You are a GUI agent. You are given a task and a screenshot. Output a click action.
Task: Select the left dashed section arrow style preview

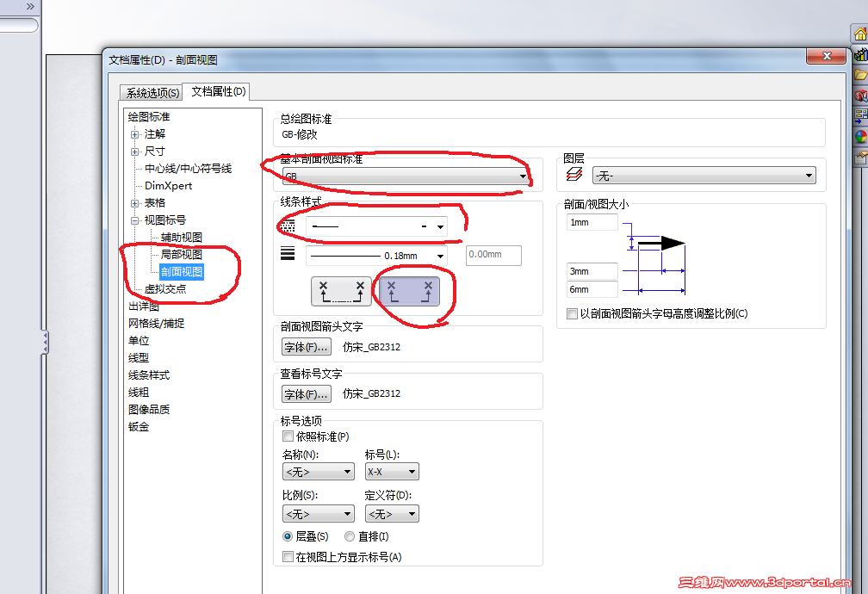pos(341,290)
